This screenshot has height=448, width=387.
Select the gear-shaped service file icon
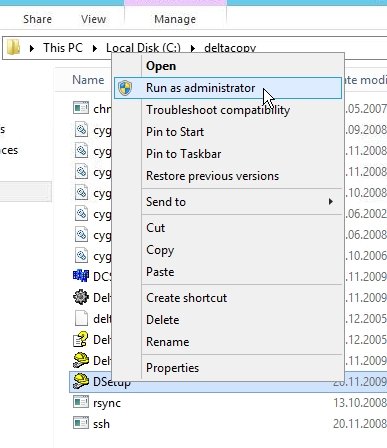(x=81, y=297)
